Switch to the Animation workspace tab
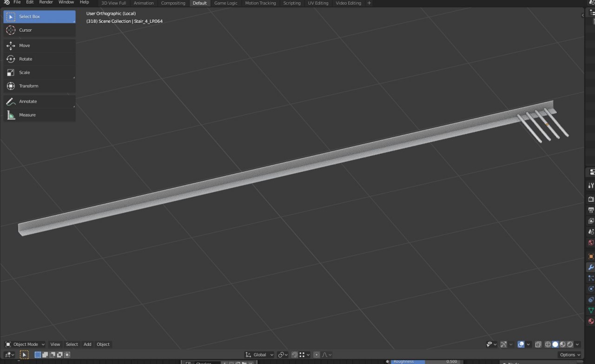595x364 pixels. (144, 3)
